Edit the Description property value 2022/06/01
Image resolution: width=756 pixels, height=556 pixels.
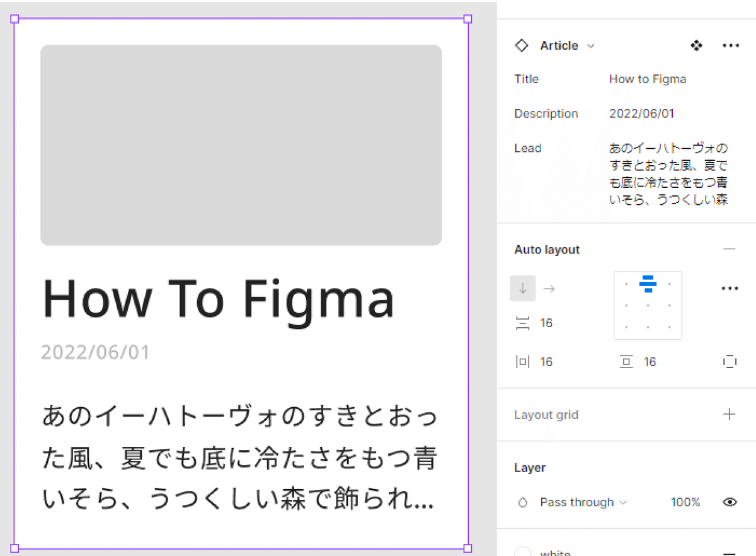pos(641,113)
